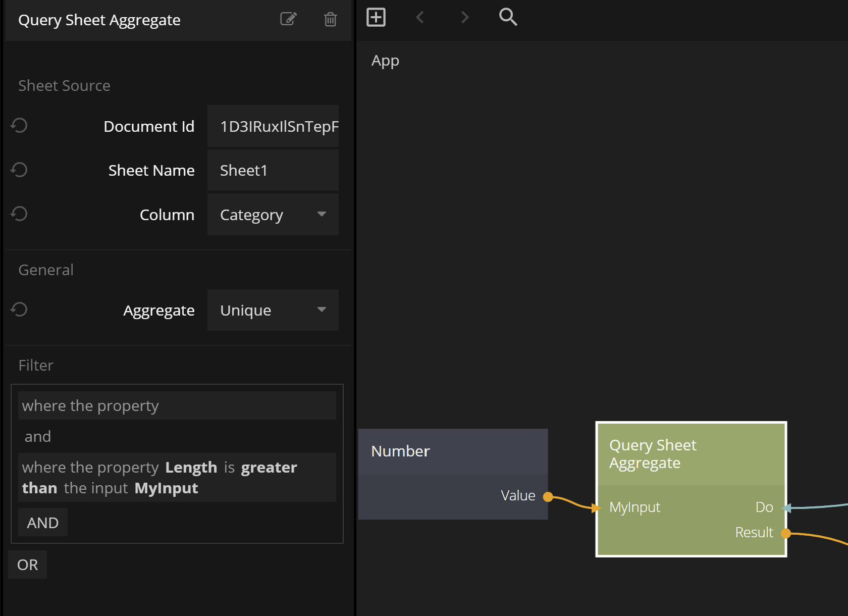Image resolution: width=848 pixels, height=616 pixels.
Task: Edit the Length greater than MyInput filter
Action: tap(177, 477)
